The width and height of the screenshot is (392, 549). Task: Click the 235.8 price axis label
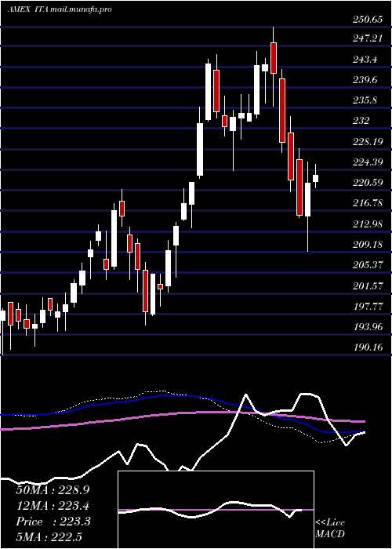point(365,100)
